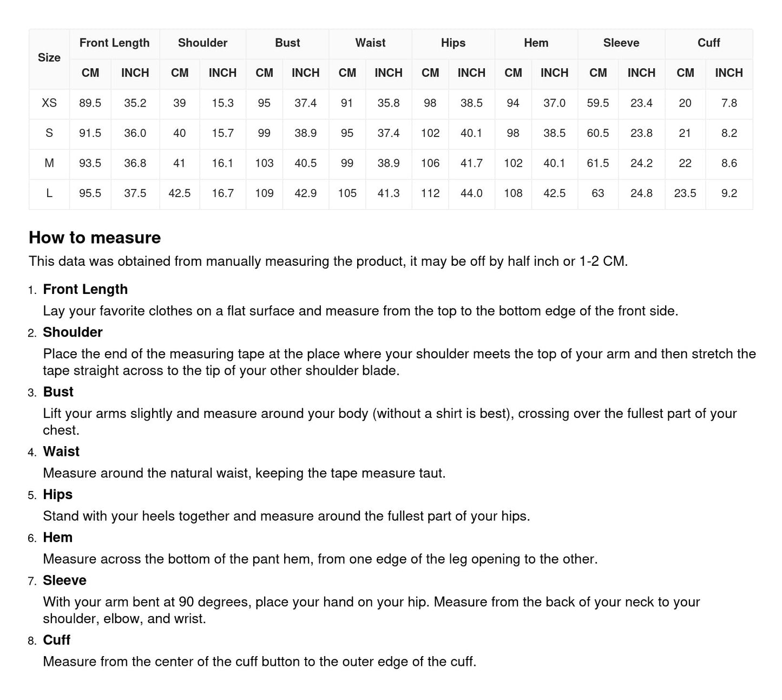Click the Hips column header
Viewport: 782px width, 700px height.
(453, 43)
